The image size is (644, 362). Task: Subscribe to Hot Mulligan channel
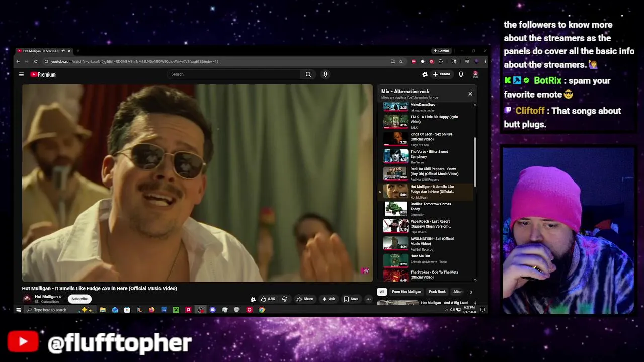point(79,299)
